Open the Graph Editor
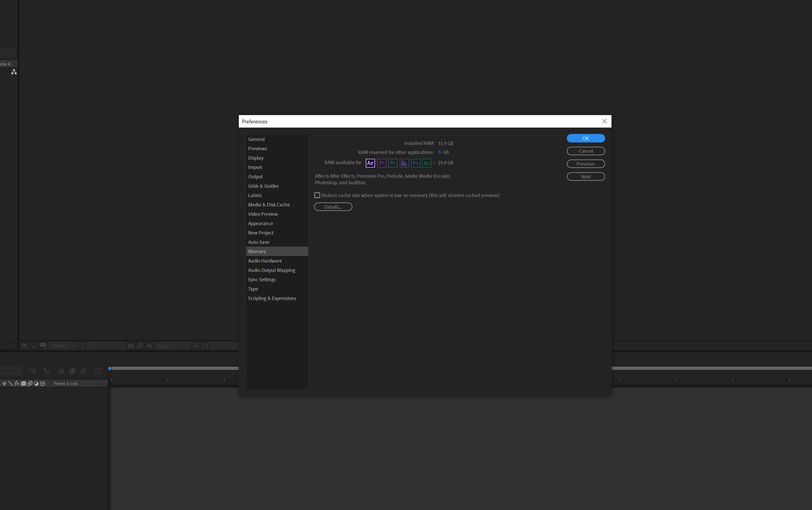812x510 pixels. [x=98, y=371]
